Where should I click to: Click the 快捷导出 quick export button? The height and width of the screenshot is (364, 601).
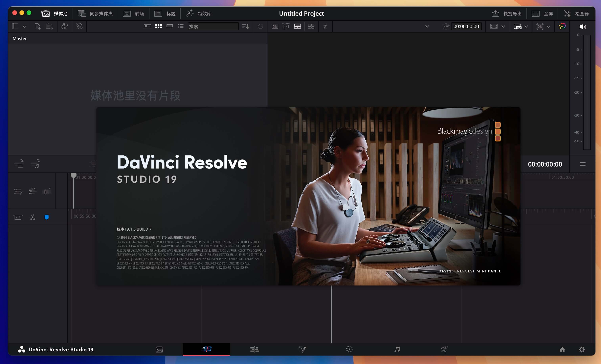[506, 13]
